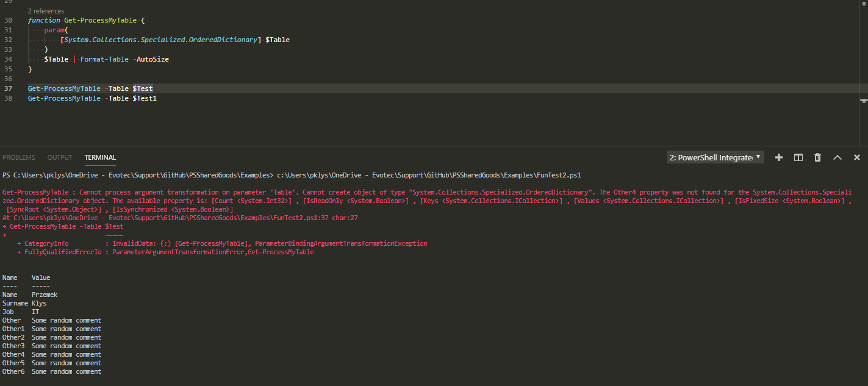Kill the terminal with the trash icon
This screenshot has height=386, width=868.
tap(817, 157)
